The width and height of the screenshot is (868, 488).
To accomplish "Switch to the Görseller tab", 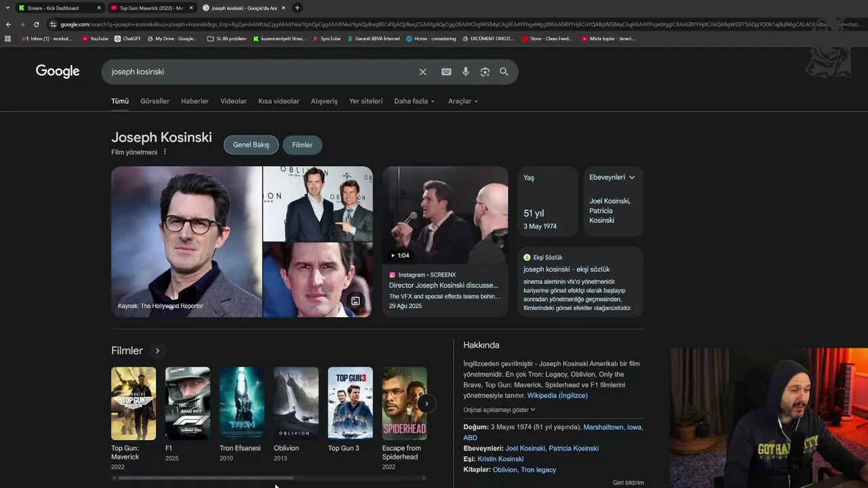I will coord(155,101).
